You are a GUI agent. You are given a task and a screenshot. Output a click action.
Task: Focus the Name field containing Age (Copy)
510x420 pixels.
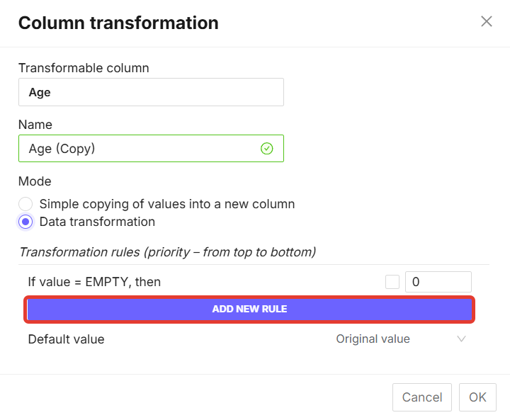tap(142, 149)
